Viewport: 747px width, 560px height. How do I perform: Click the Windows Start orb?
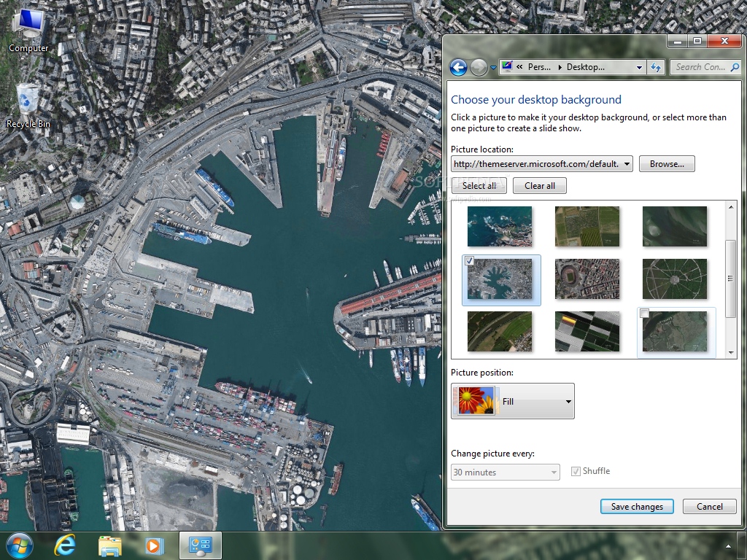(20, 545)
